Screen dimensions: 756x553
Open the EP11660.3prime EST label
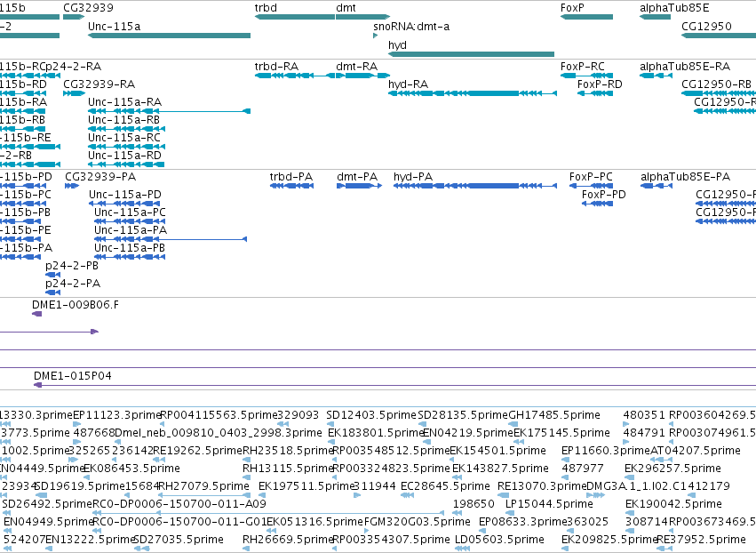[x=606, y=451]
